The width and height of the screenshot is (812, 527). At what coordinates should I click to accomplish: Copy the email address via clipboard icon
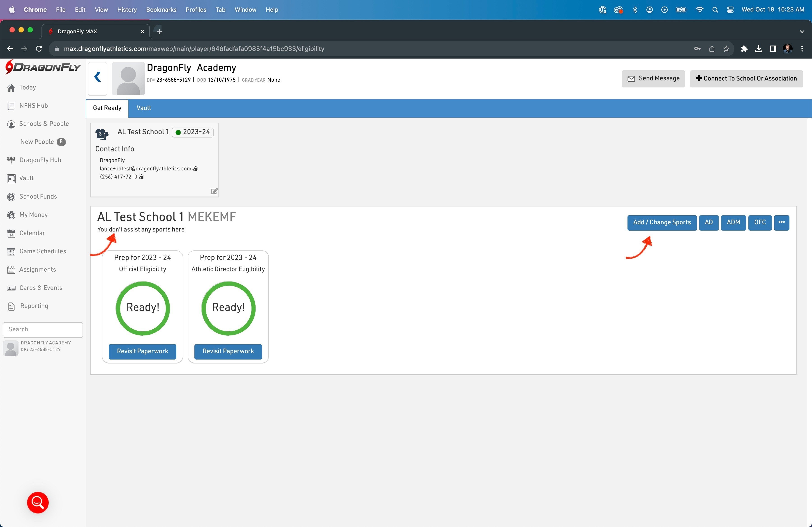click(x=195, y=169)
